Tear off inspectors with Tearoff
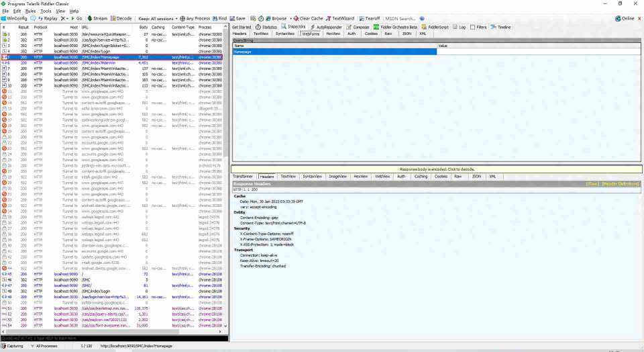 (x=369, y=19)
